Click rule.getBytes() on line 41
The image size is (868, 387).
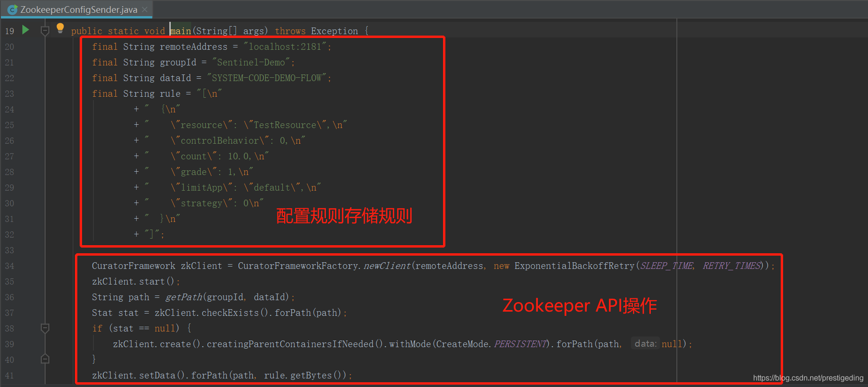tap(305, 375)
